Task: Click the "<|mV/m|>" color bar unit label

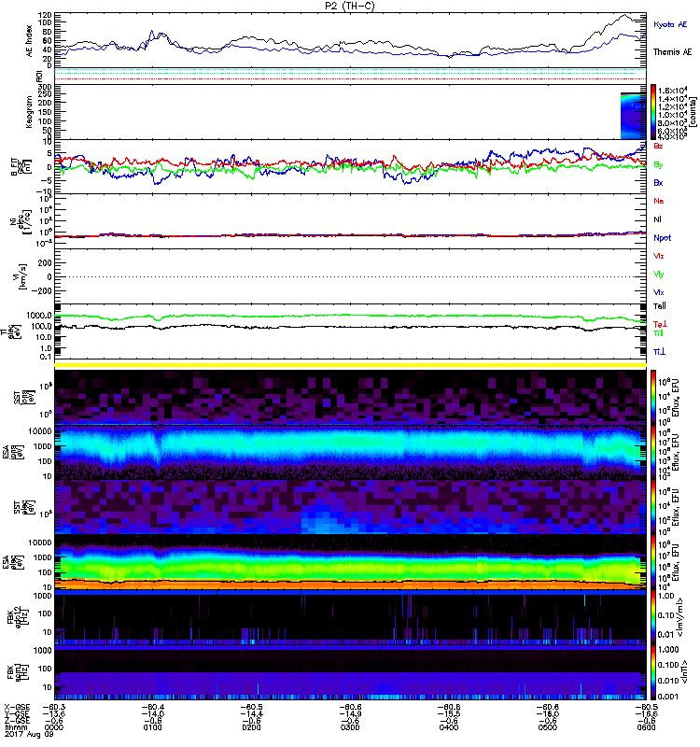Action: 681,618
